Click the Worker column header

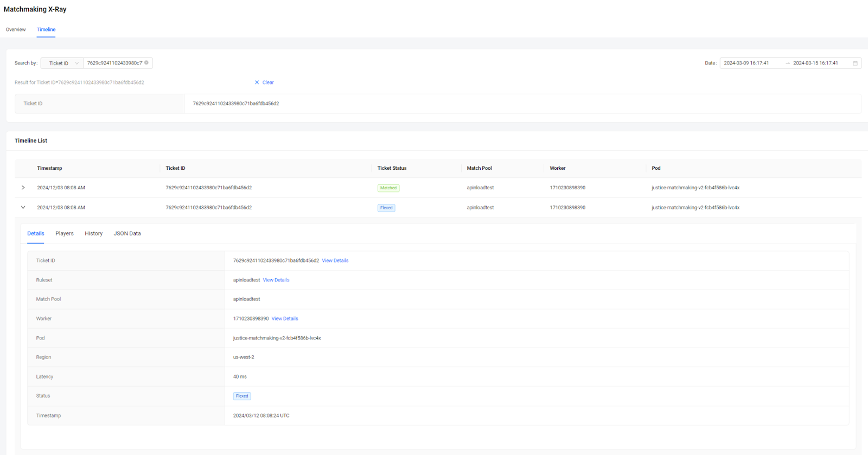558,169
